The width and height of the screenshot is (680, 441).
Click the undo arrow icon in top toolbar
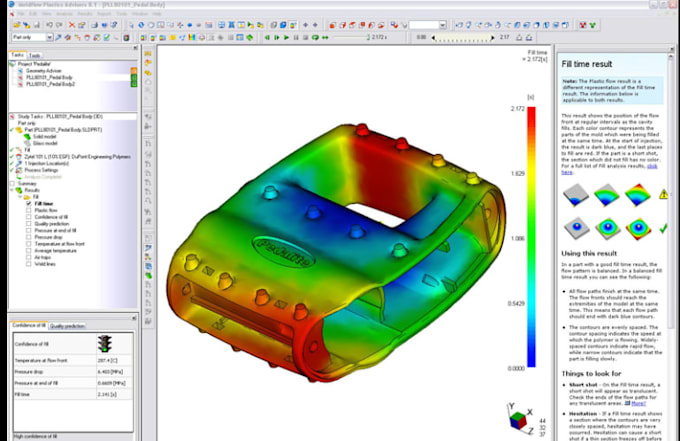tap(49, 25)
